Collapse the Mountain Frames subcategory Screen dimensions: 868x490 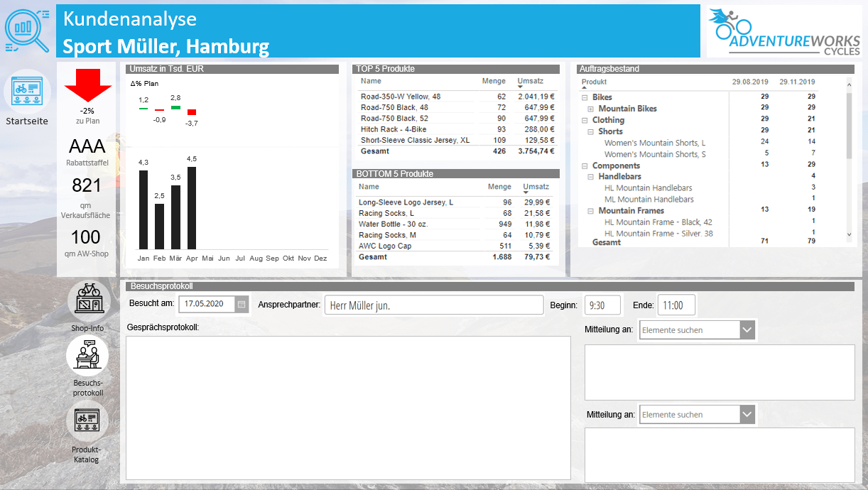click(x=590, y=211)
